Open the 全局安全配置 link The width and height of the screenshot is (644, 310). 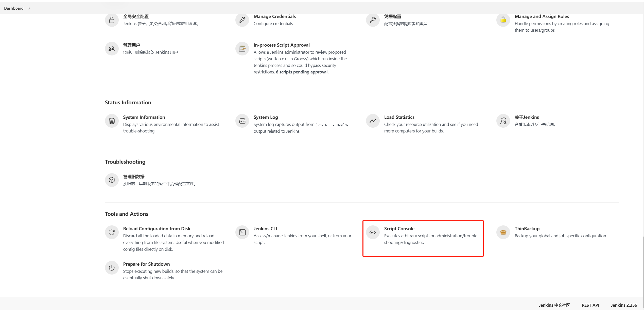136,16
